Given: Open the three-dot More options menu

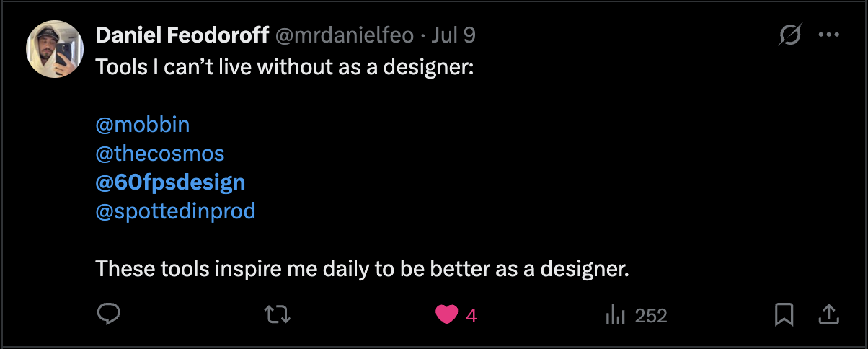Looking at the screenshot, I should pos(829,35).
